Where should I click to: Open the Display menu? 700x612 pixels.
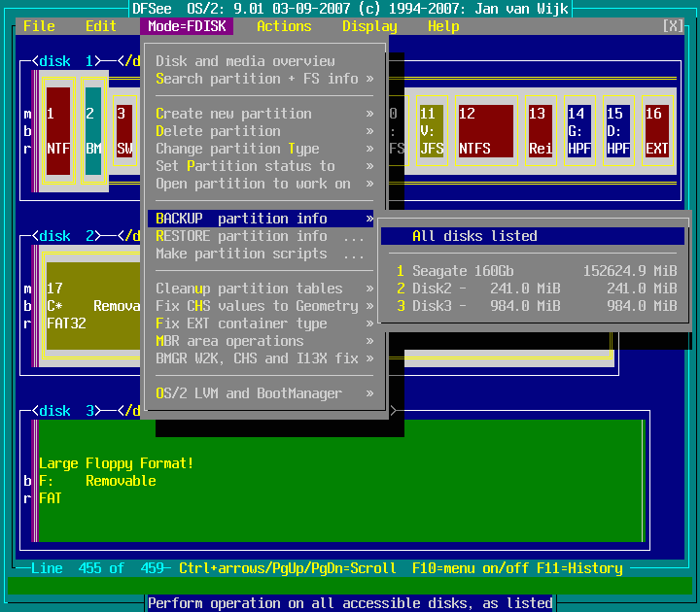tap(369, 26)
